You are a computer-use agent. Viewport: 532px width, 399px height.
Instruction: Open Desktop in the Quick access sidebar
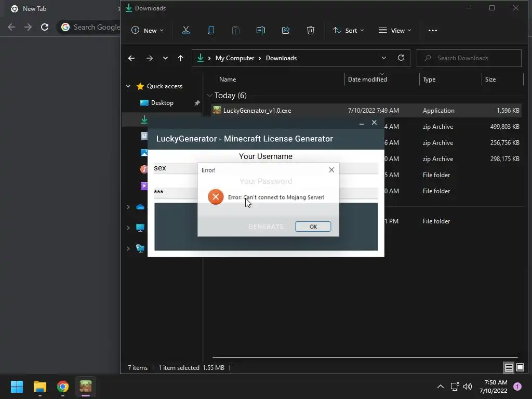point(162,103)
